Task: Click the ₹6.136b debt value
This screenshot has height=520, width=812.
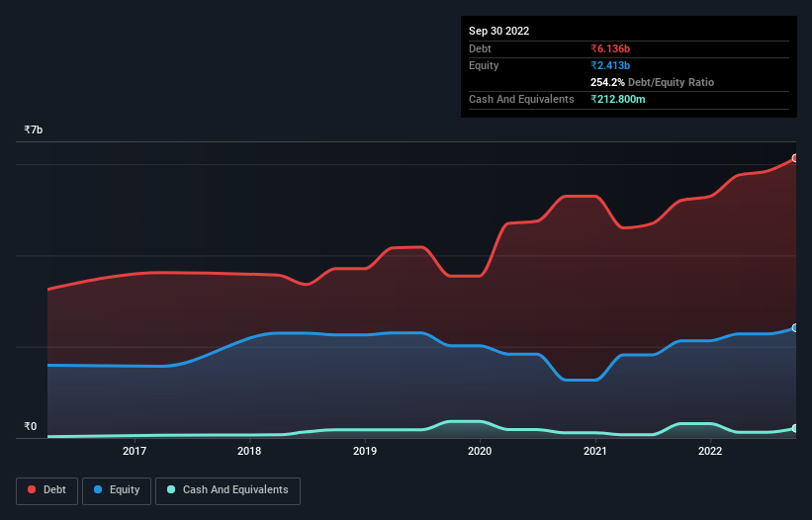Action: point(610,48)
